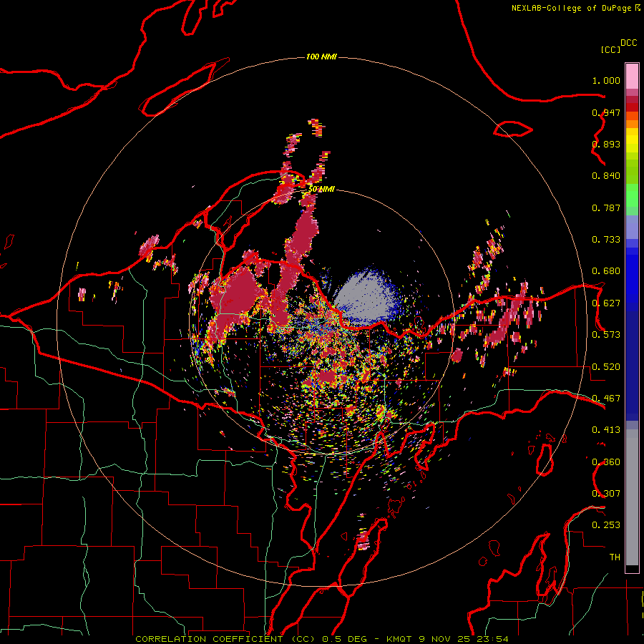Click the 0.520 scale value
Image resolution: width=644 pixels, height=644 pixels.
coord(606,367)
